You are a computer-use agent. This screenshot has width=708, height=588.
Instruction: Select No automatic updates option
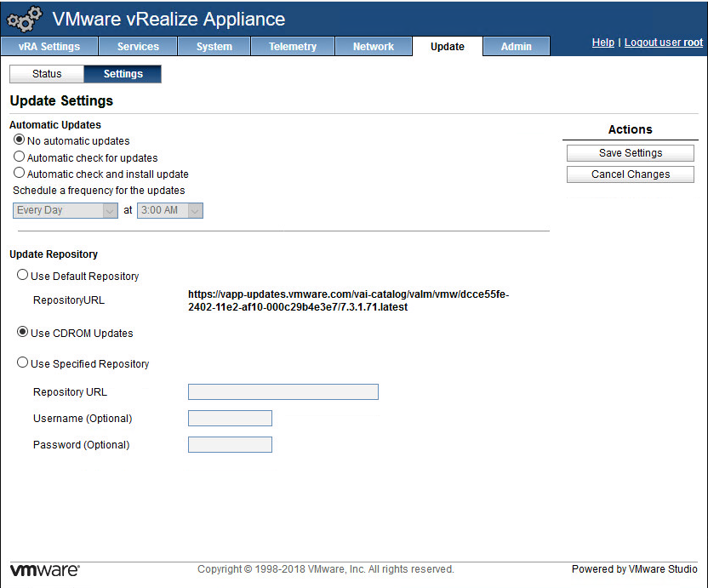20,140
